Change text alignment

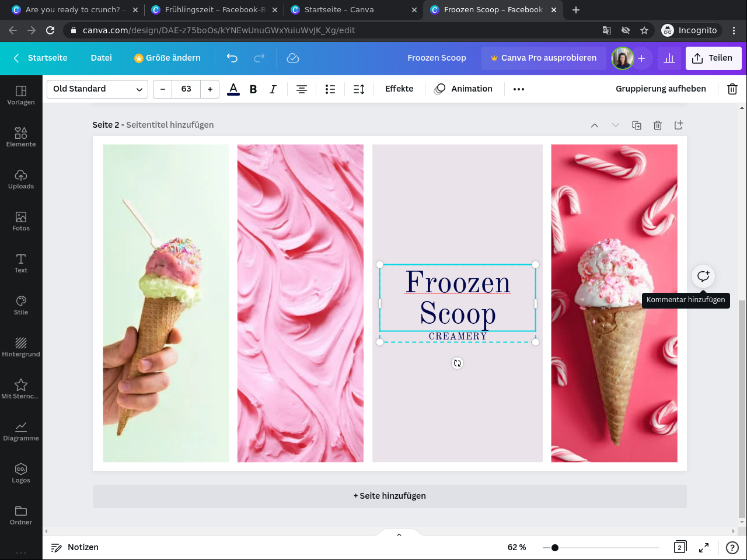[x=302, y=89]
